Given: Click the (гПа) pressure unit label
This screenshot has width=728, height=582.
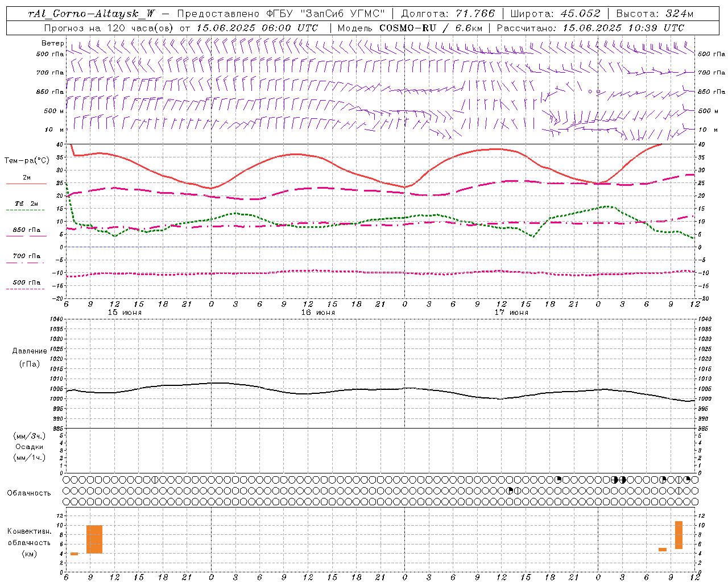Looking at the screenshot, I should (x=30, y=364).
